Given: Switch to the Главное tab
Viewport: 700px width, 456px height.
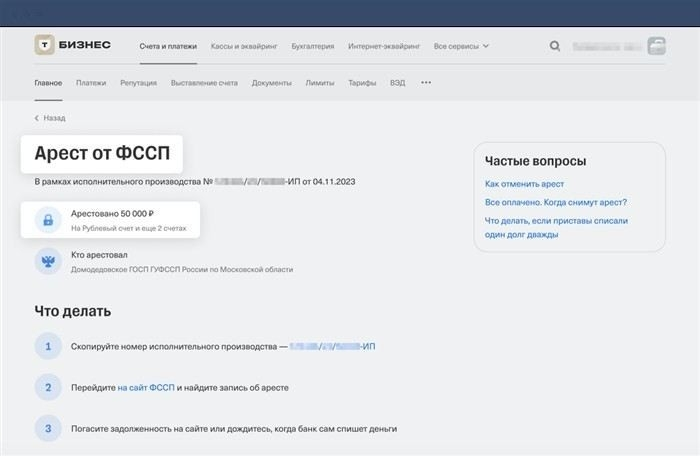Looking at the screenshot, I should click(48, 83).
